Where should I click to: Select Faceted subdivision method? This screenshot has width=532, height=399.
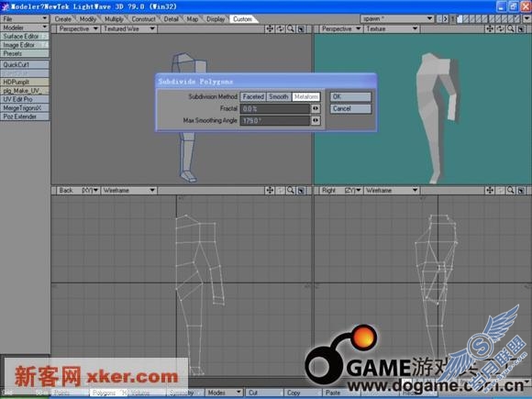point(253,96)
